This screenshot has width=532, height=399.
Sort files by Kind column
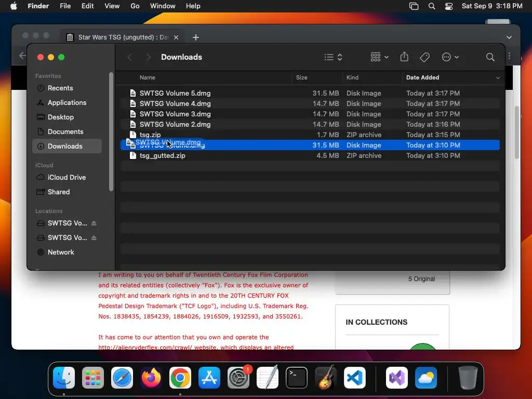(352, 77)
